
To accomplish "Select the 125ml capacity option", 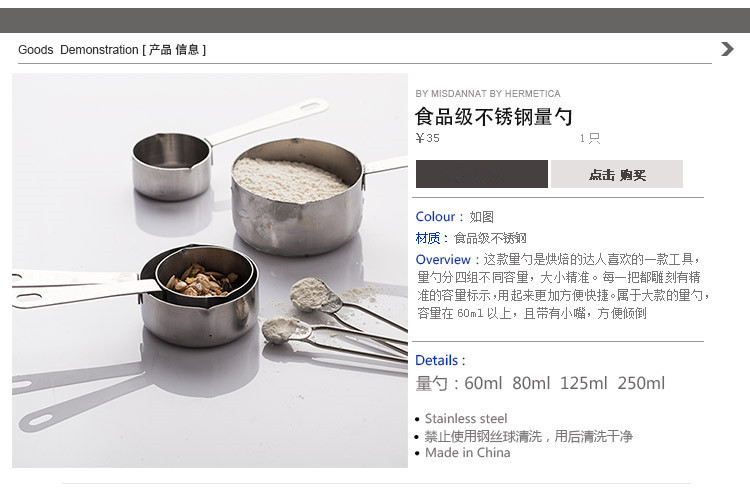I will point(584,383).
